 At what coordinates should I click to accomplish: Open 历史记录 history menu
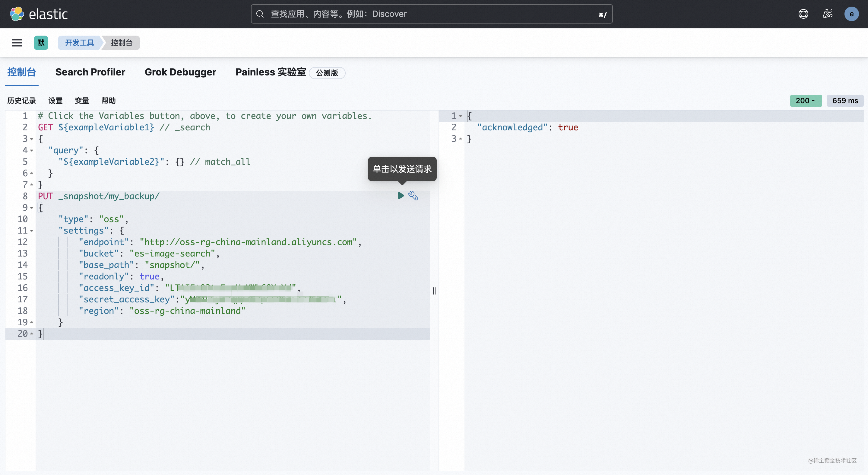click(21, 100)
